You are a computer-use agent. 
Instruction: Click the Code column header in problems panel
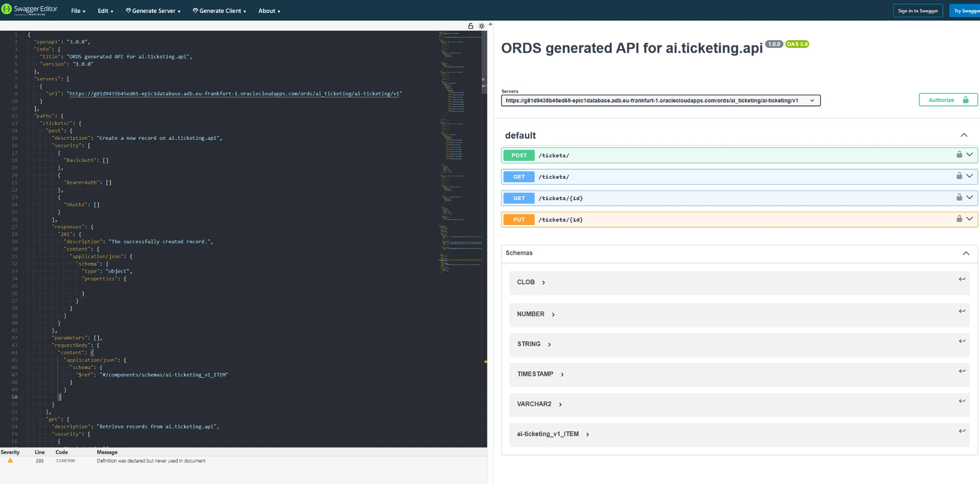pyautogui.click(x=62, y=452)
